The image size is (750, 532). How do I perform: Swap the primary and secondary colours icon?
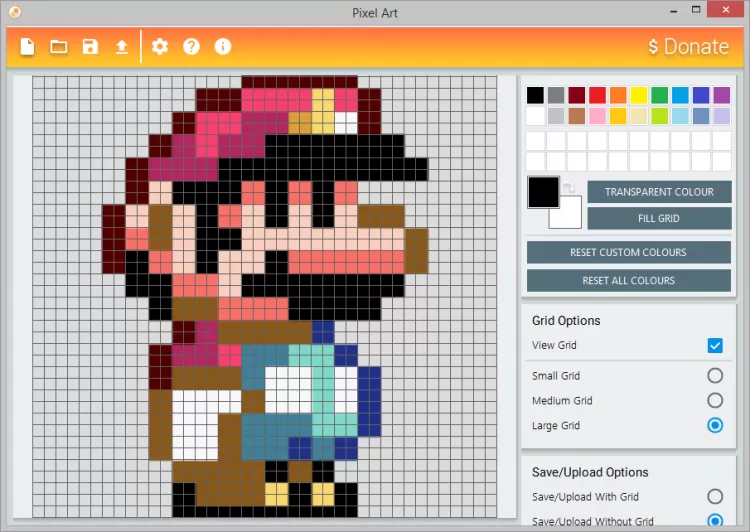[x=569, y=186]
